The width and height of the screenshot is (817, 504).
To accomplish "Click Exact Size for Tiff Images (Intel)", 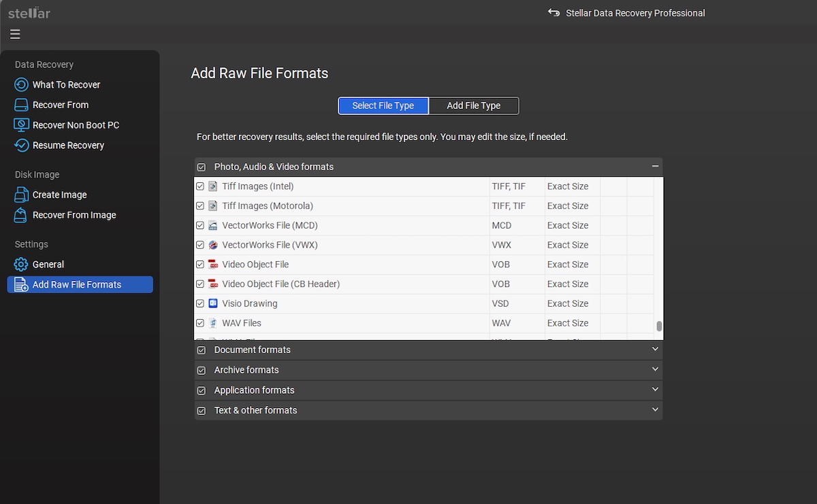I will click(568, 186).
